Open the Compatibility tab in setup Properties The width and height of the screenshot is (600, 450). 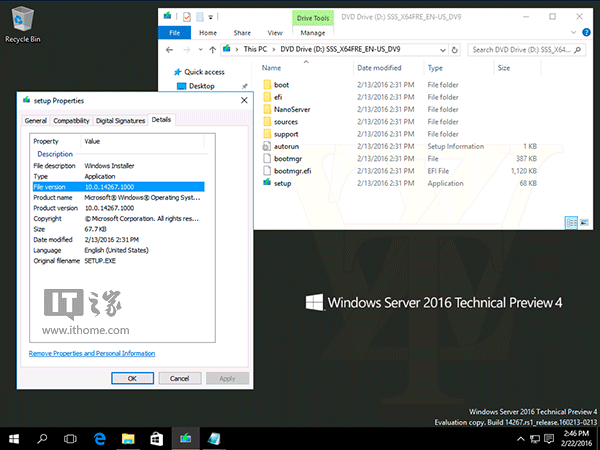(x=71, y=121)
